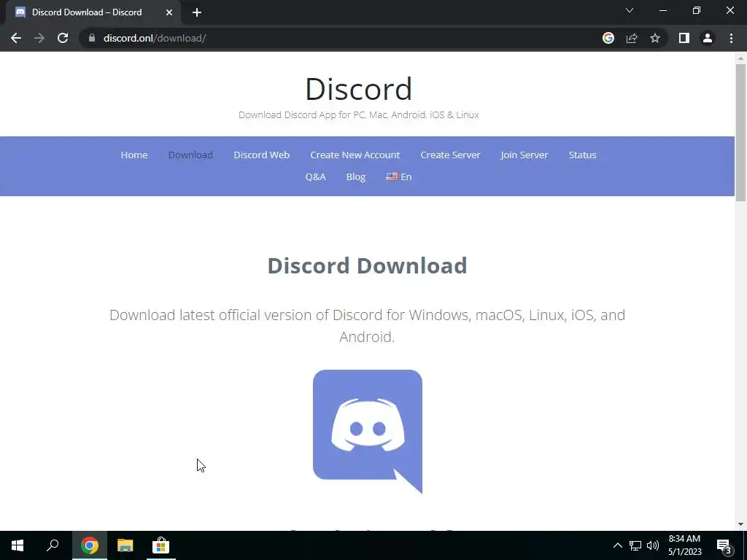747x560 pixels.
Task: Click the large Discord logo image
Action: pyautogui.click(x=368, y=432)
